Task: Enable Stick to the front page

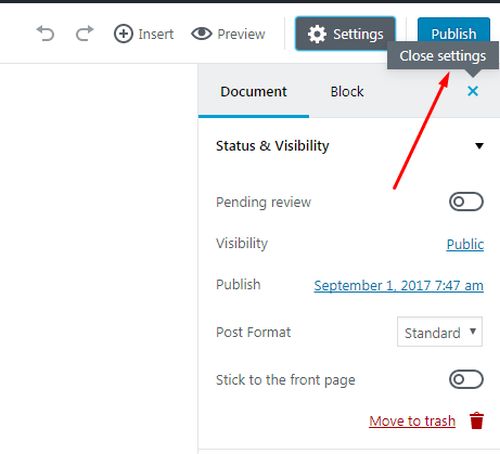Action: click(466, 379)
